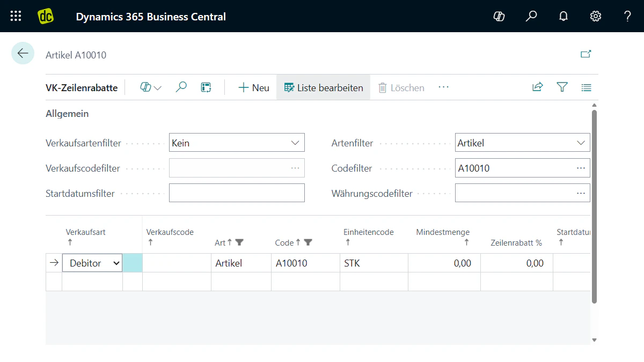
Task: Click the vertical scrollbar thumb
Action: point(594,206)
